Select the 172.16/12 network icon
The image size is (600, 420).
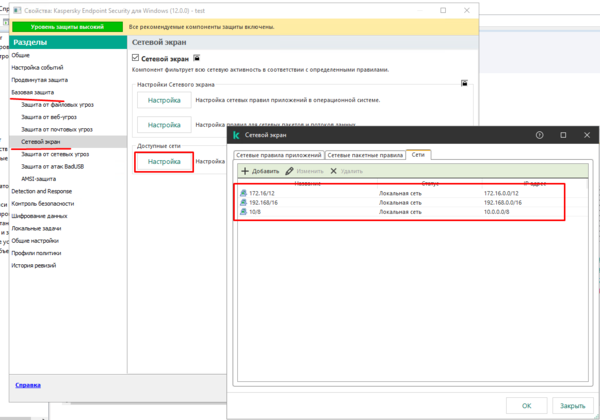pyautogui.click(x=241, y=191)
